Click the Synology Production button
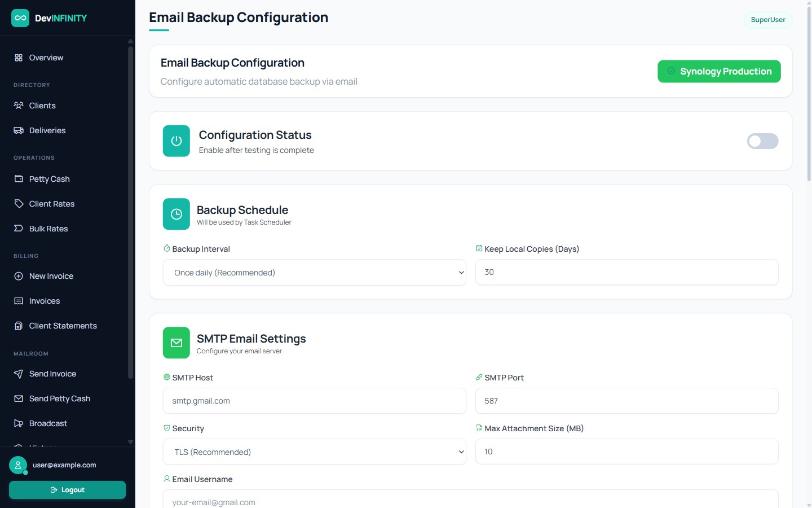The width and height of the screenshot is (812, 508). pyautogui.click(x=719, y=71)
